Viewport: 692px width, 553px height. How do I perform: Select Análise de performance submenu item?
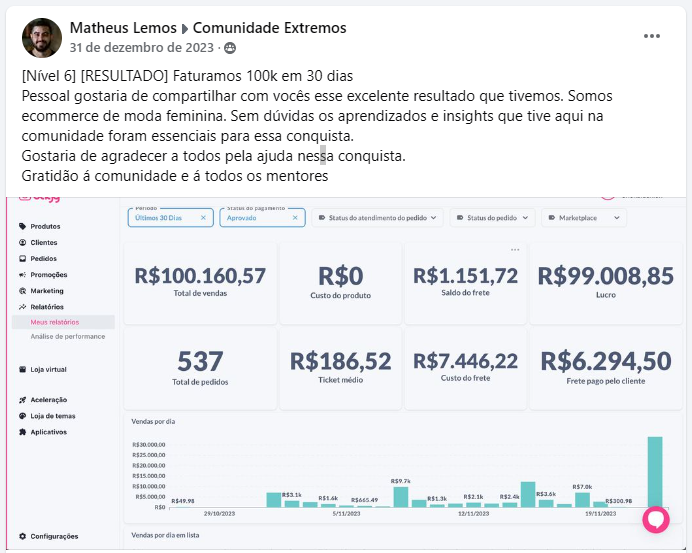[x=68, y=336]
